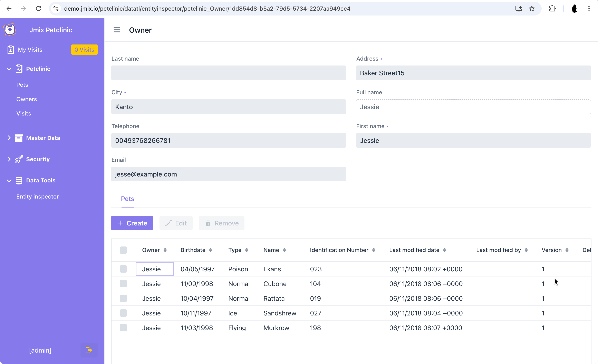This screenshot has width=598, height=364.
Task: Click the Edit button
Action: 176,223
